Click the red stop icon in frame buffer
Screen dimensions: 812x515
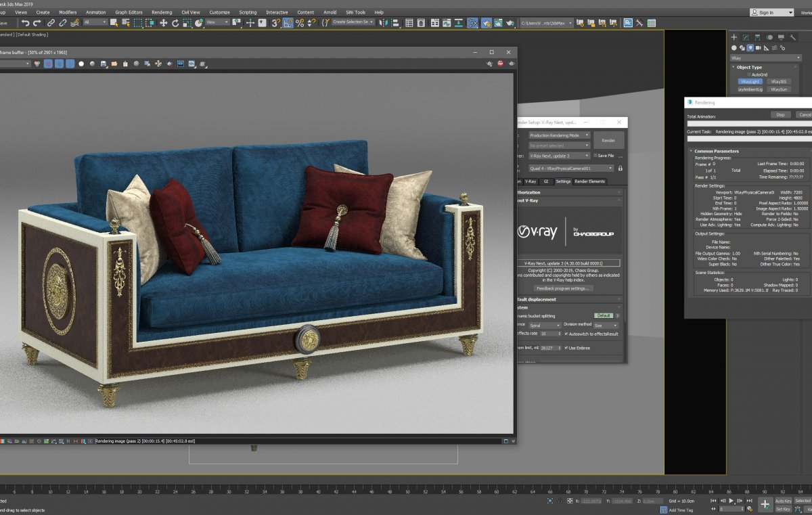click(x=500, y=64)
